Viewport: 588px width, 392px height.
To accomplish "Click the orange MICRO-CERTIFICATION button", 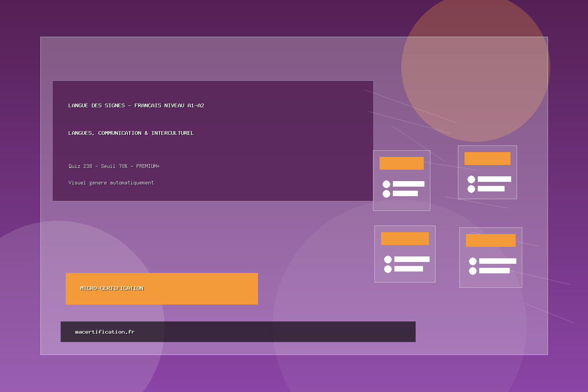I will click(x=162, y=288).
